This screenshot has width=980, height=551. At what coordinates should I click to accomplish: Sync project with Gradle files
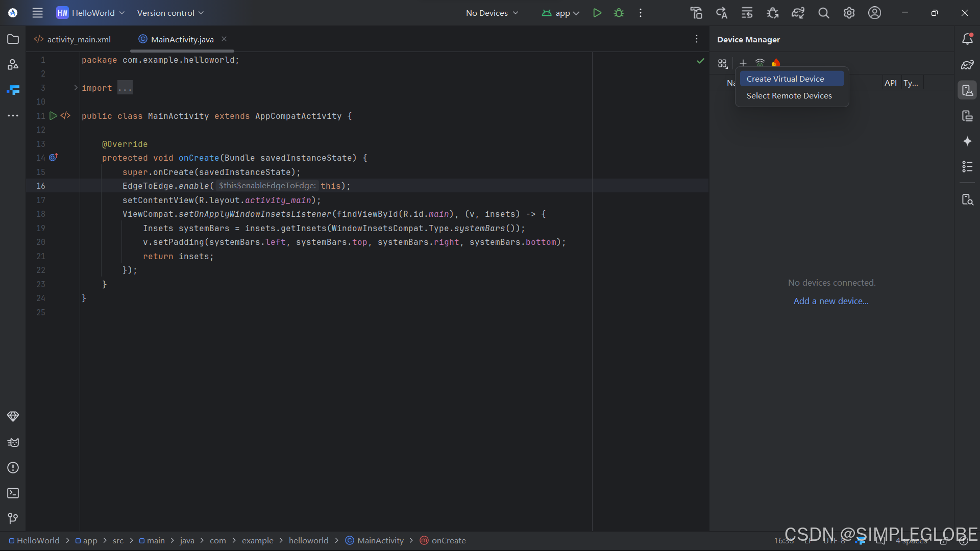coord(798,13)
